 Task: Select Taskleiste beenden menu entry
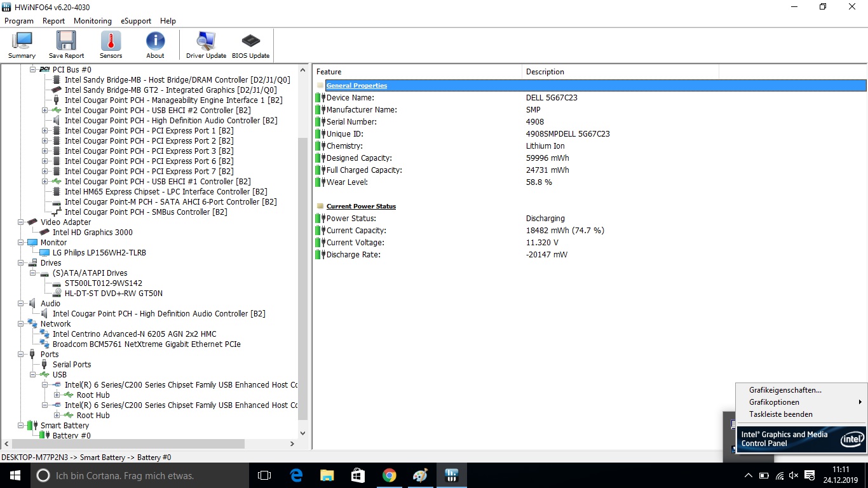801,414
